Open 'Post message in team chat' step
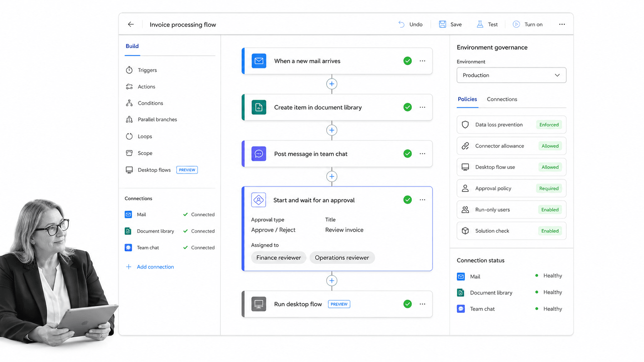 coord(337,153)
